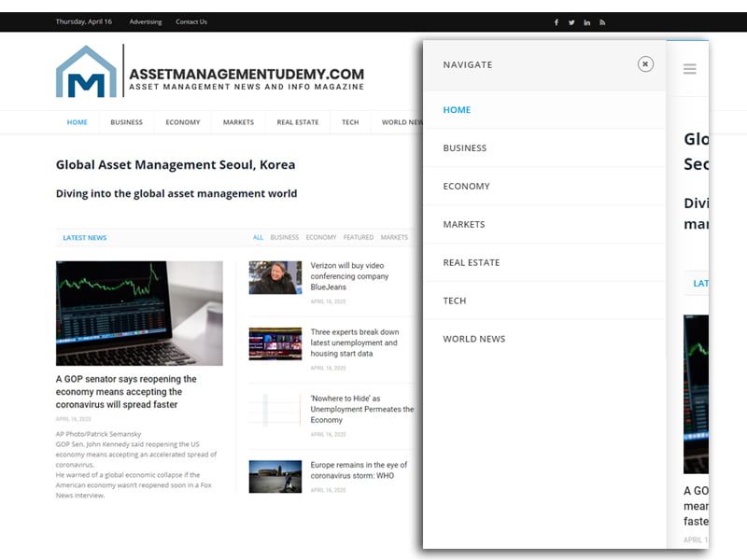This screenshot has width=747, height=560.
Task: Click the RSS feed icon
Action: 602,22
